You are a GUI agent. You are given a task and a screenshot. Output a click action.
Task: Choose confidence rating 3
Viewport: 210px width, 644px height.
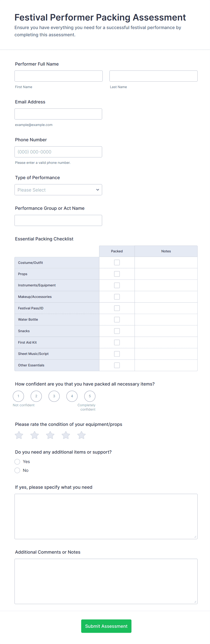pos(54,396)
